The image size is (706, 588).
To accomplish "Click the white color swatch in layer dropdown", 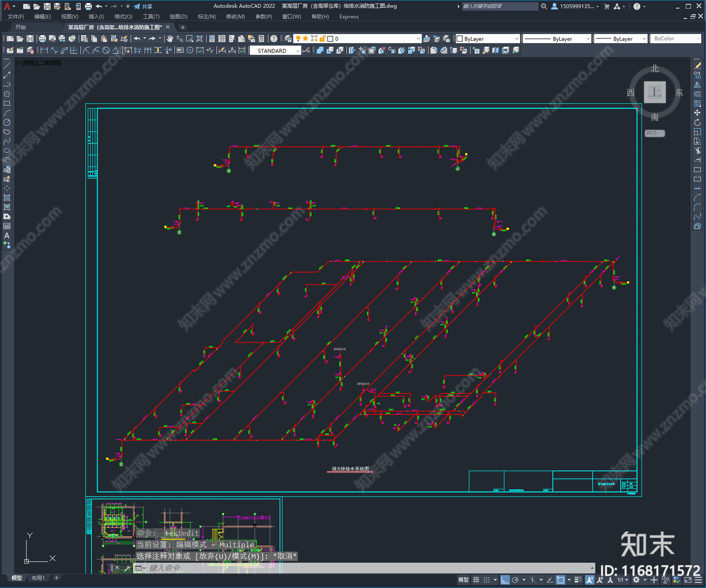I will click(x=330, y=39).
